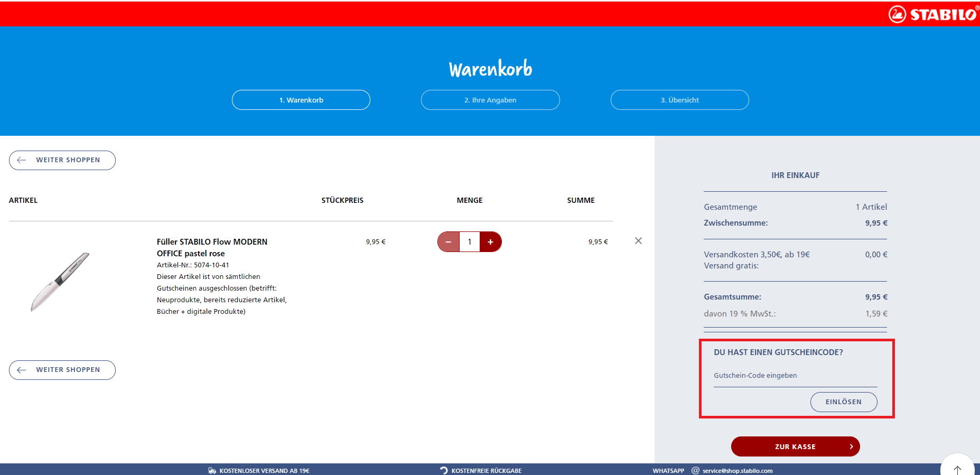This screenshot has height=475, width=980.
Task: Click Artikel-Nr.: 5074-10-41 text
Action: [x=193, y=265]
